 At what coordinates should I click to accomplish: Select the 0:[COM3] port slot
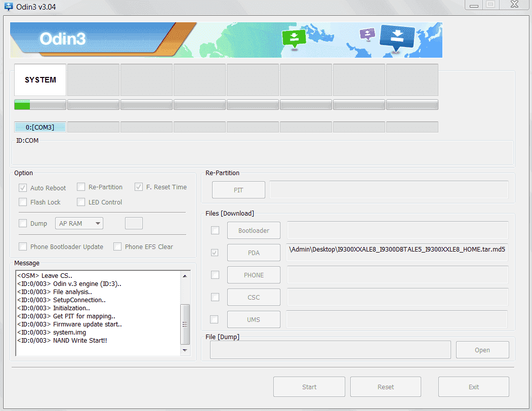[40, 127]
